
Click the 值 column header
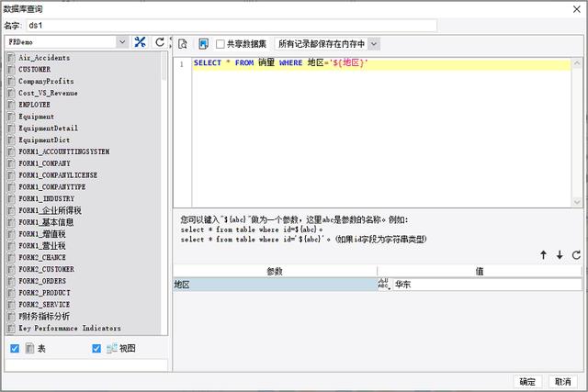click(x=480, y=272)
